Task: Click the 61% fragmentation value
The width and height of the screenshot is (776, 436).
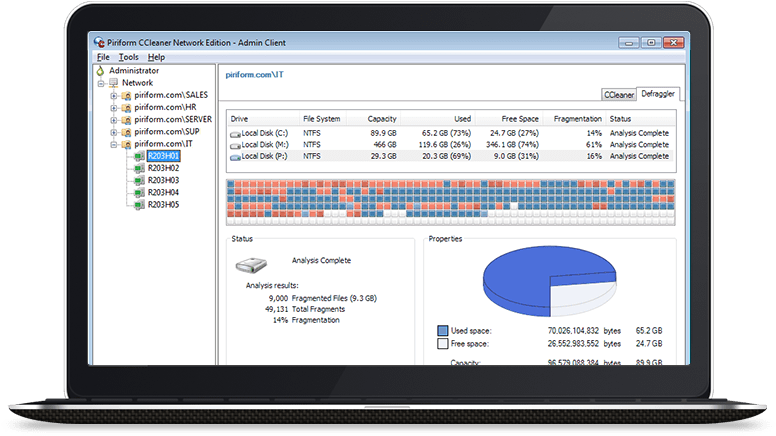Action: point(593,145)
